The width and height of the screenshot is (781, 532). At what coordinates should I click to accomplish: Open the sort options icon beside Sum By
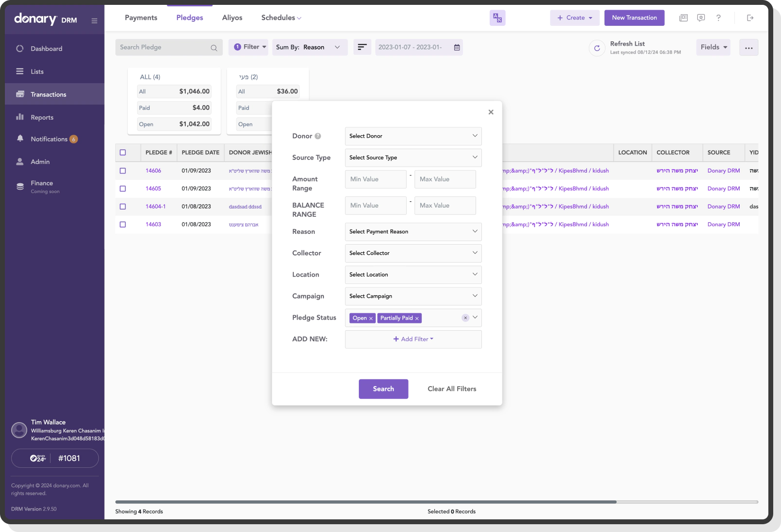pos(362,47)
